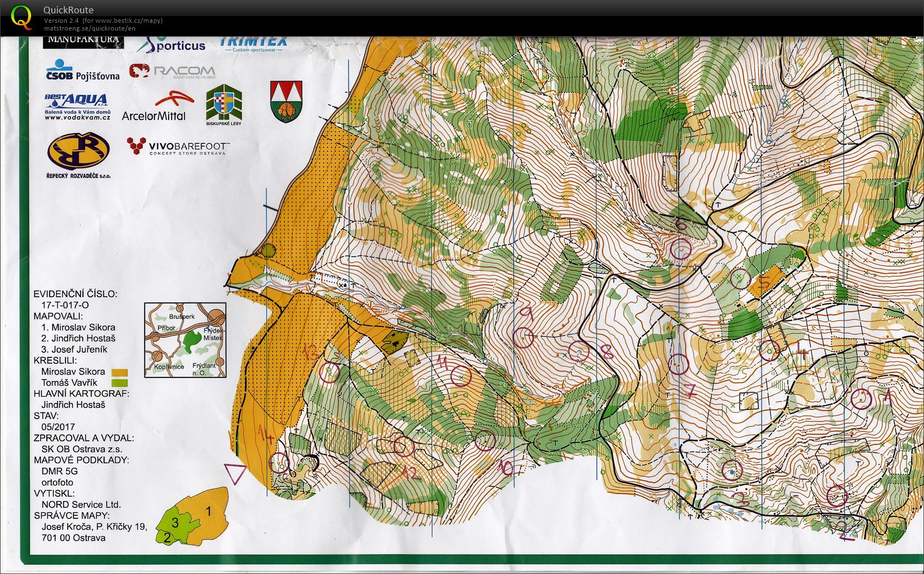Click the control circle numbered 14
The height and width of the screenshot is (574, 924).
[x=279, y=462]
